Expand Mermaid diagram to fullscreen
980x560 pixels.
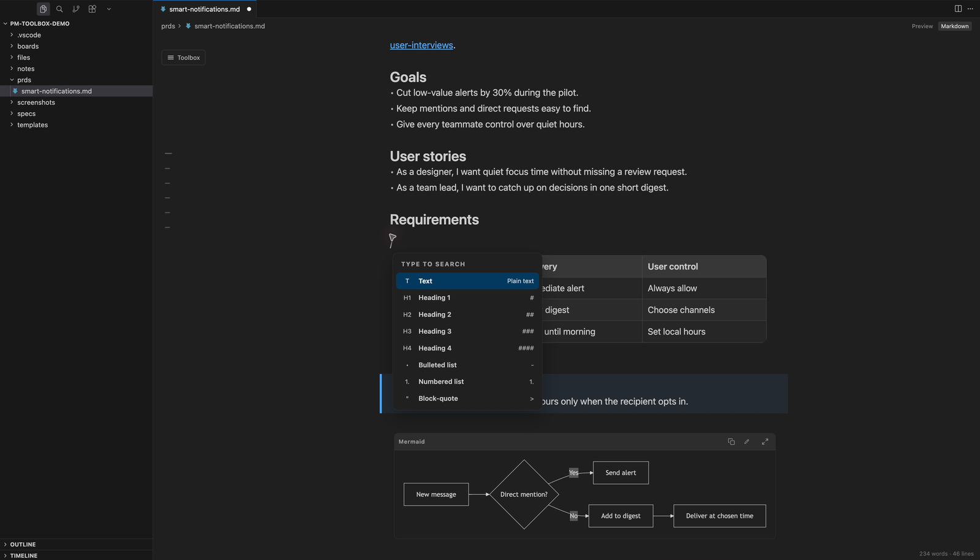click(765, 442)
